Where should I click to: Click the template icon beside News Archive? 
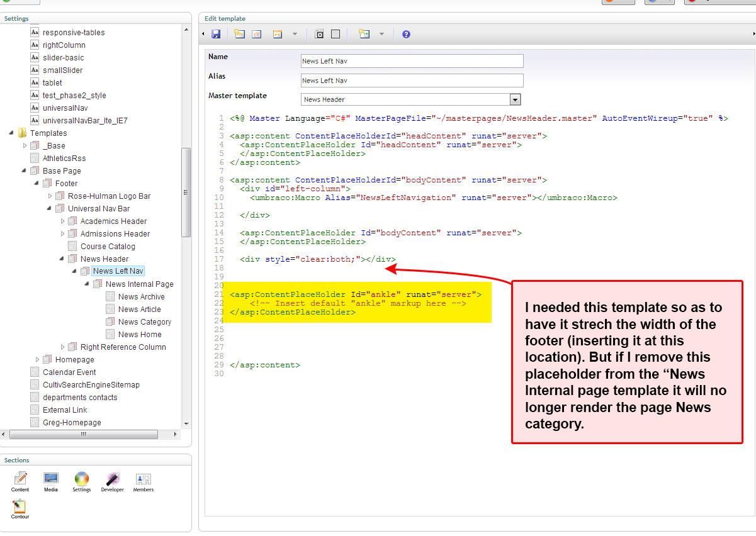[111, 296]
